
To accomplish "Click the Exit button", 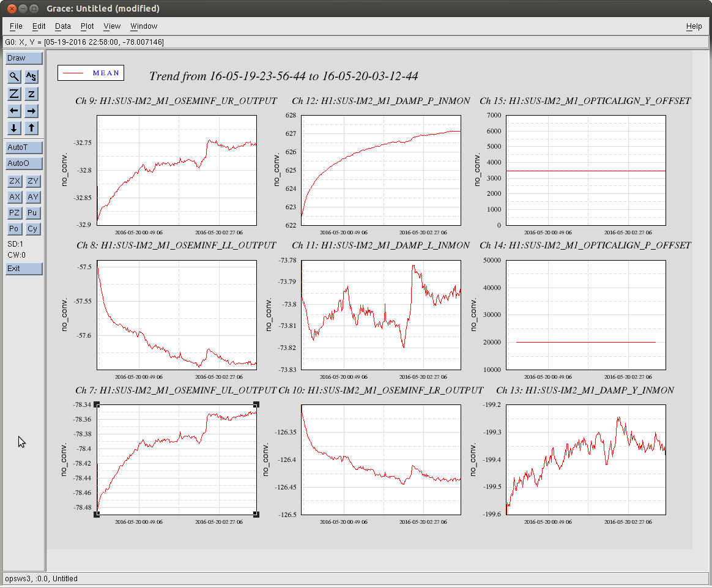I will 24,269.
